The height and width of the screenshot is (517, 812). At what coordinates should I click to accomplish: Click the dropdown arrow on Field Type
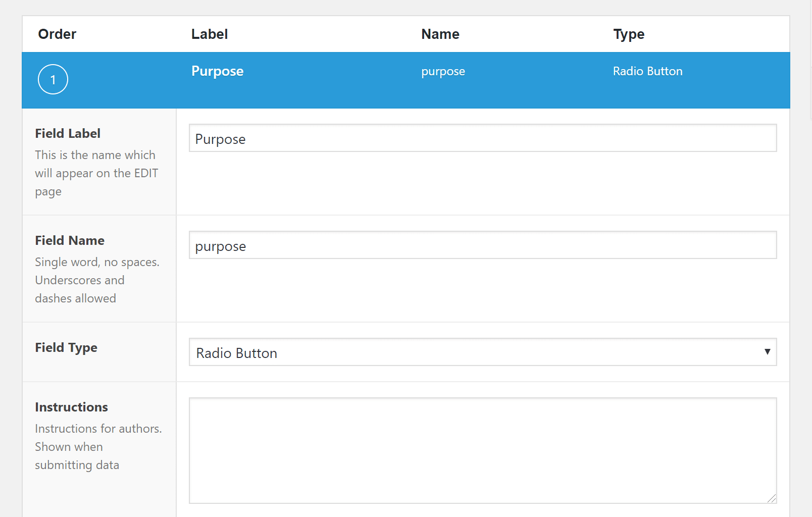tap(767, 351)
